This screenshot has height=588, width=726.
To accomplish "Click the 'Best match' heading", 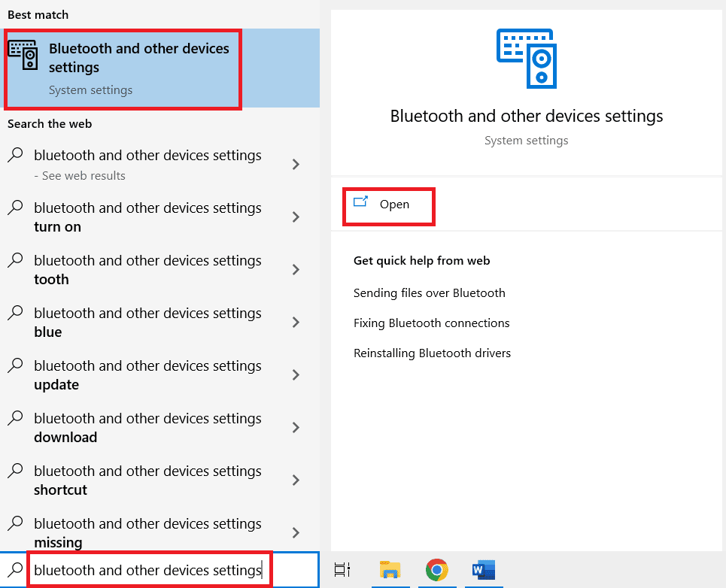I will pyautogui.click(x=38, y=15).
